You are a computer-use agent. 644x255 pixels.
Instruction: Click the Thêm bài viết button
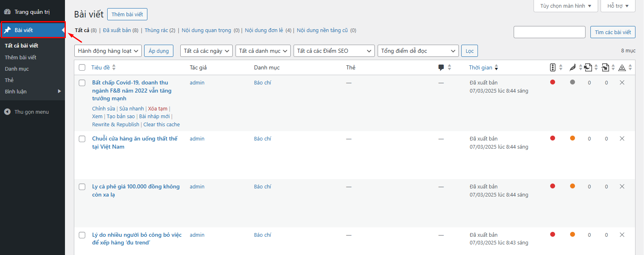(x=127, y=14)
